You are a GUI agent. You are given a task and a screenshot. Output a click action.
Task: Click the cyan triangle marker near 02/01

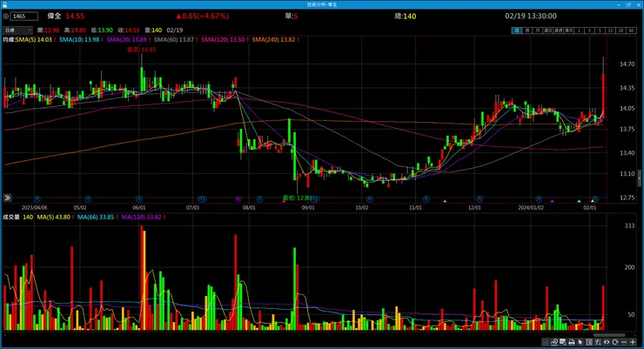(579, 201)
